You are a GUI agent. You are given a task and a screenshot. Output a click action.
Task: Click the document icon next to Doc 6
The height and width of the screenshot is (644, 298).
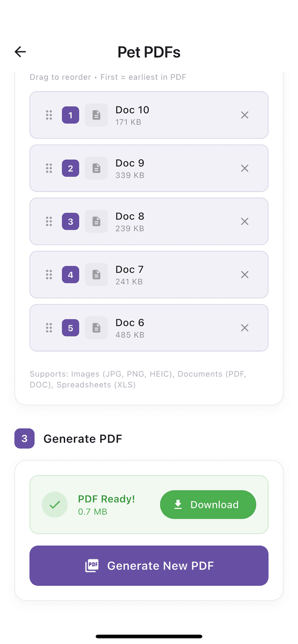(96, 328)
